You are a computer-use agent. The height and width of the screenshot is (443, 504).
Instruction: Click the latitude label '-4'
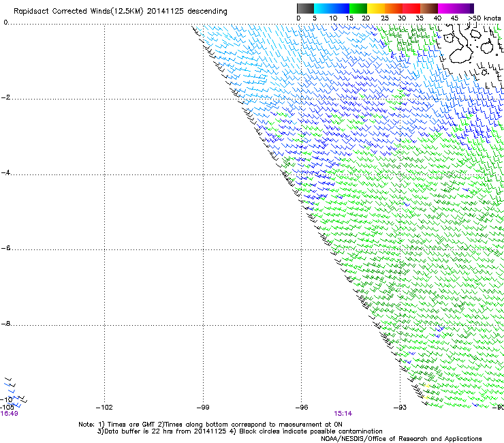coord(5,172)
